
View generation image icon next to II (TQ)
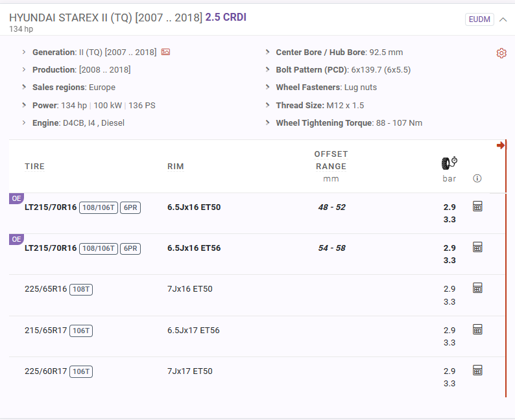tap(165, 52)
